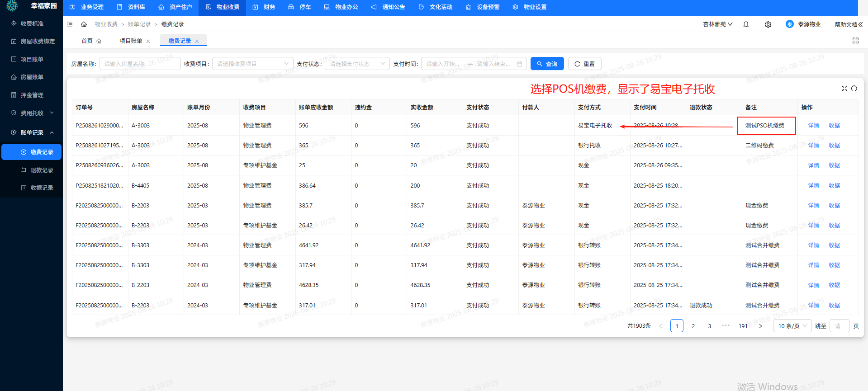This screenshot has height=391, width=868.
Task: Click the 房屋名称 input field
Action: pyautogui.click(x=140, y=64)
